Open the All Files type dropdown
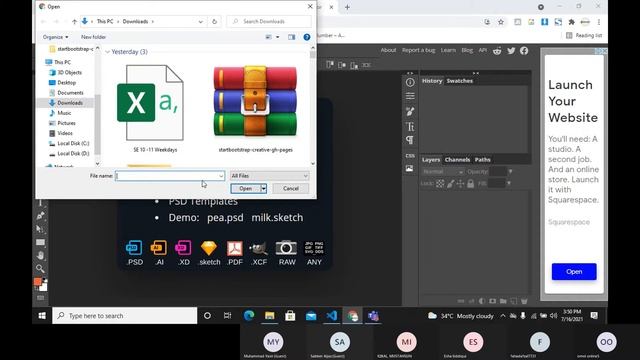This screenshot has width=640, height=360. 269,176
